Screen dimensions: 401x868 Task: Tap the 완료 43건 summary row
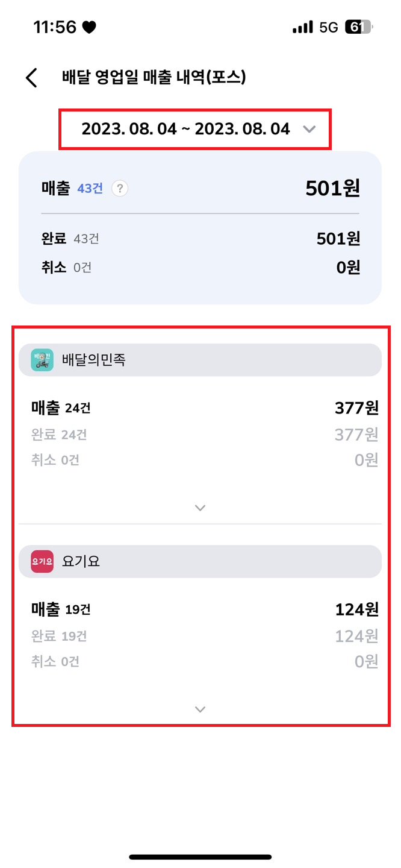tap(200, 239)
